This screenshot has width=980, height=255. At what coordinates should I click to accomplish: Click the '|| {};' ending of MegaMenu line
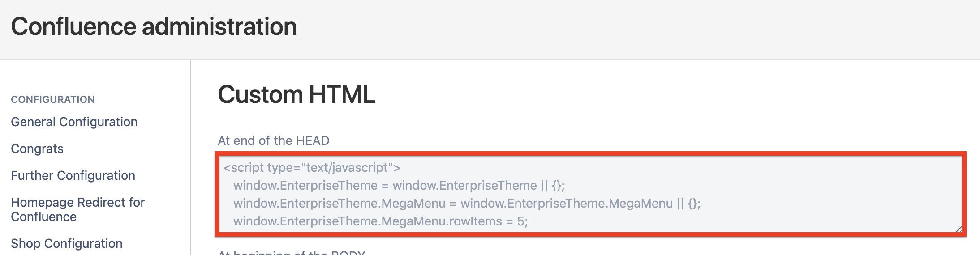click(689, 204)
